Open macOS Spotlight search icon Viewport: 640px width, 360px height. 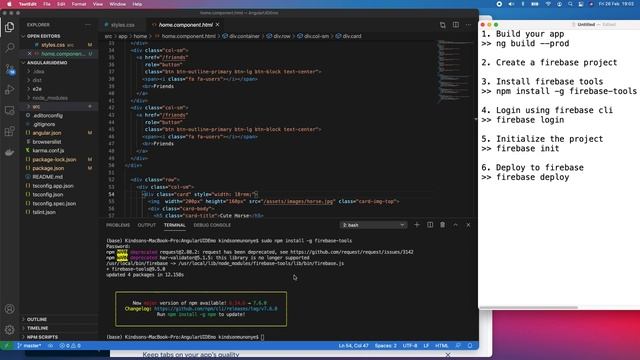(570, 4)
